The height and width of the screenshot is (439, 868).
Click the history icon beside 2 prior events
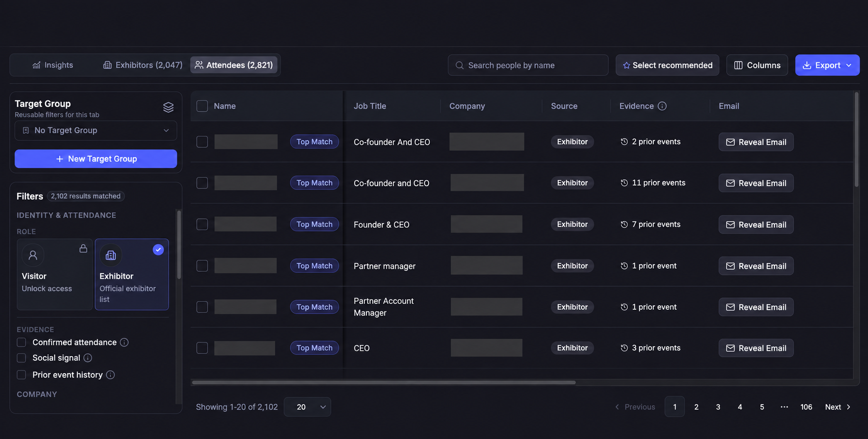[x=624, y=142]
